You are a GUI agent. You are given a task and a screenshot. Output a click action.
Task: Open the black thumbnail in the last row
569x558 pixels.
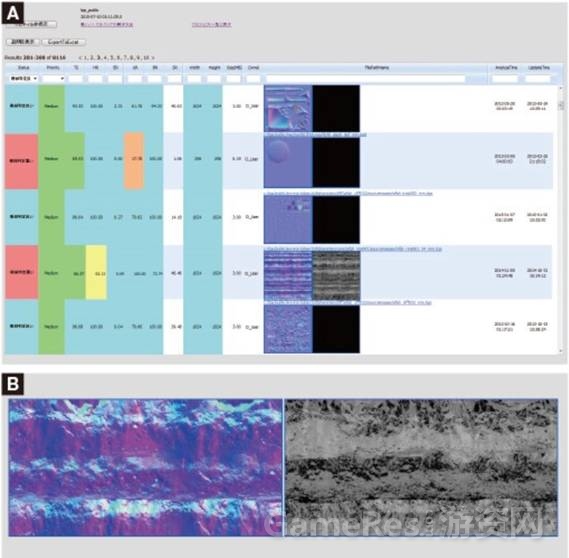point(336,329)
